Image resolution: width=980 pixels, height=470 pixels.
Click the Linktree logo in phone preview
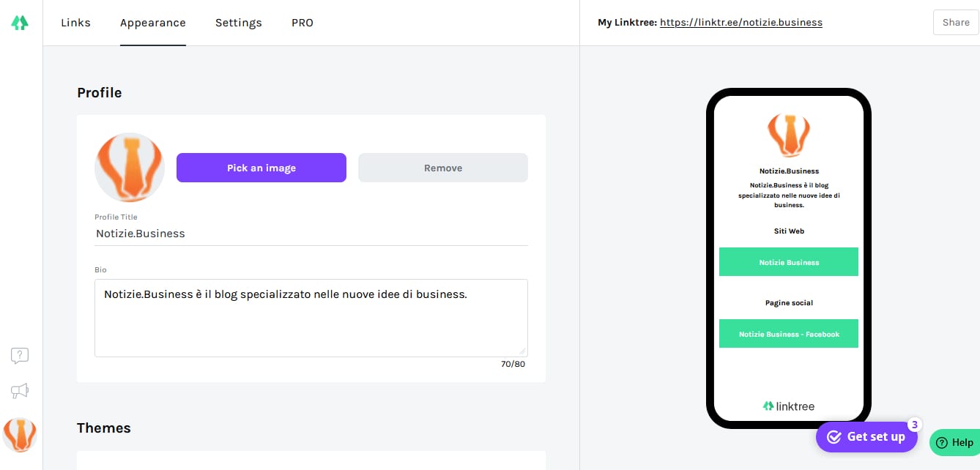coord(788,406)
